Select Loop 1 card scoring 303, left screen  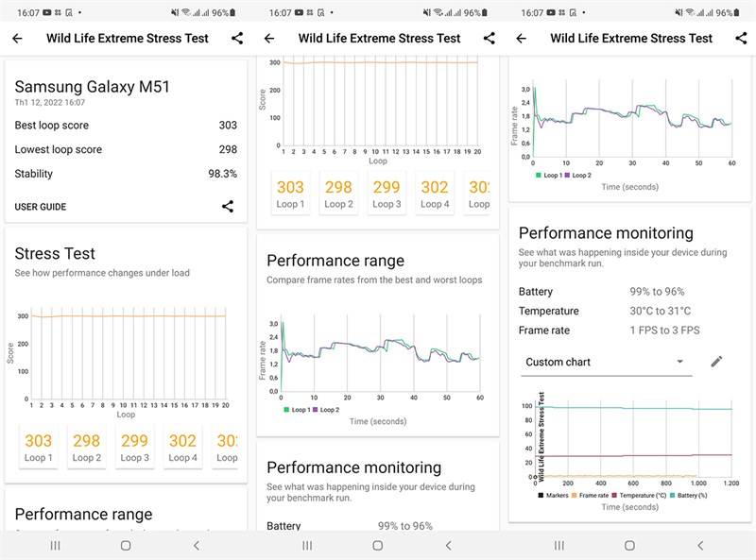[x=38, y=447]
